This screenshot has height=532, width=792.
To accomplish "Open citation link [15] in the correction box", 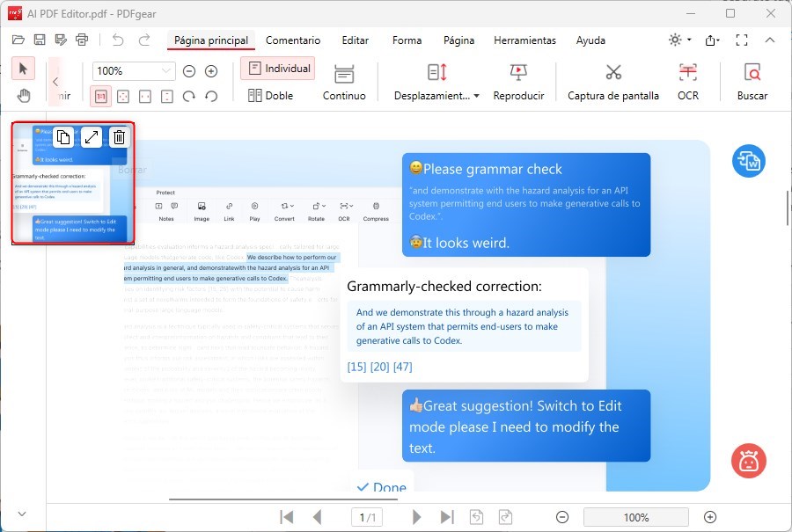I will (357, 367).
